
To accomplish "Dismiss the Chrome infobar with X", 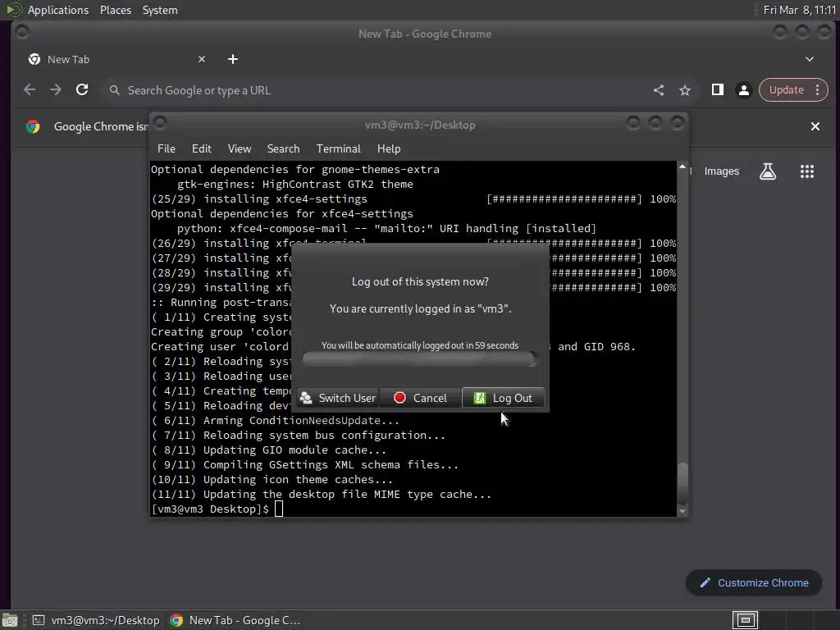I will pyautogui.click(x=815, y=126).
